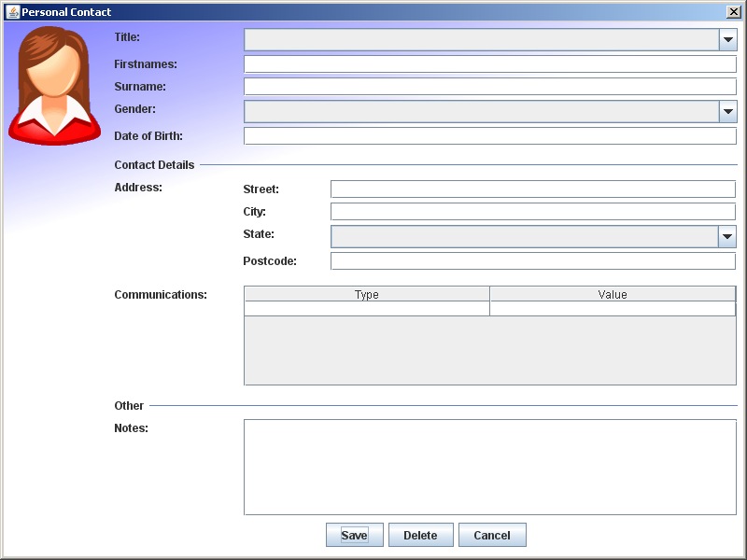Click the Type column header

[x=366, y=294]
